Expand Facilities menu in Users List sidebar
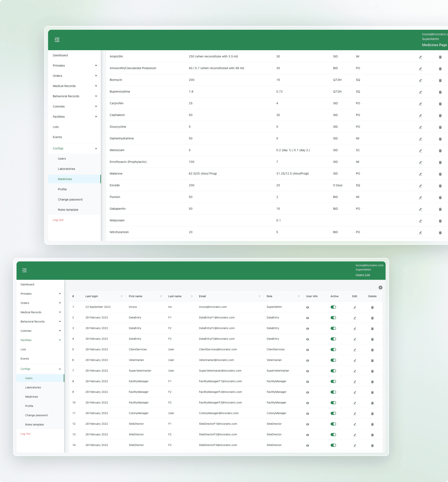Viewport: 448px width, 482px height. pos(40,340)
